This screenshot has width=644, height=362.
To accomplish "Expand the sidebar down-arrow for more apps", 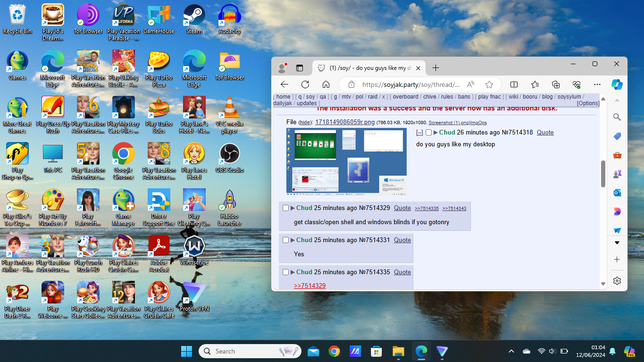I will point(617,243).
